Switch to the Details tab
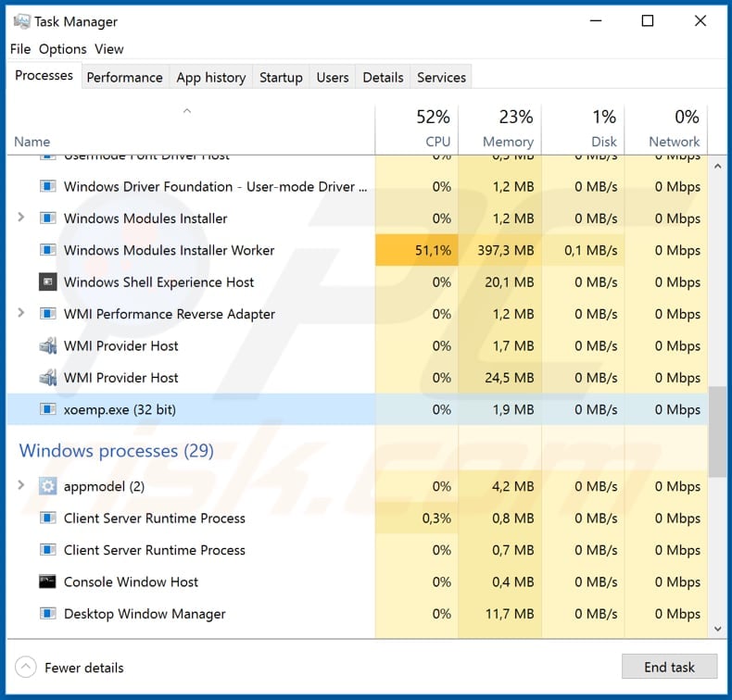 (x=383, y=78)
